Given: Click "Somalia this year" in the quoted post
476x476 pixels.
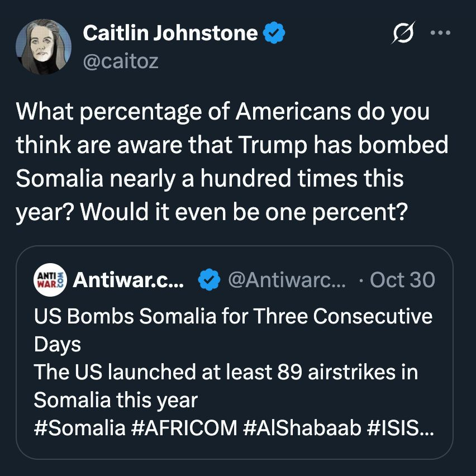Looking at the screenshot, I should coord(116,400).
